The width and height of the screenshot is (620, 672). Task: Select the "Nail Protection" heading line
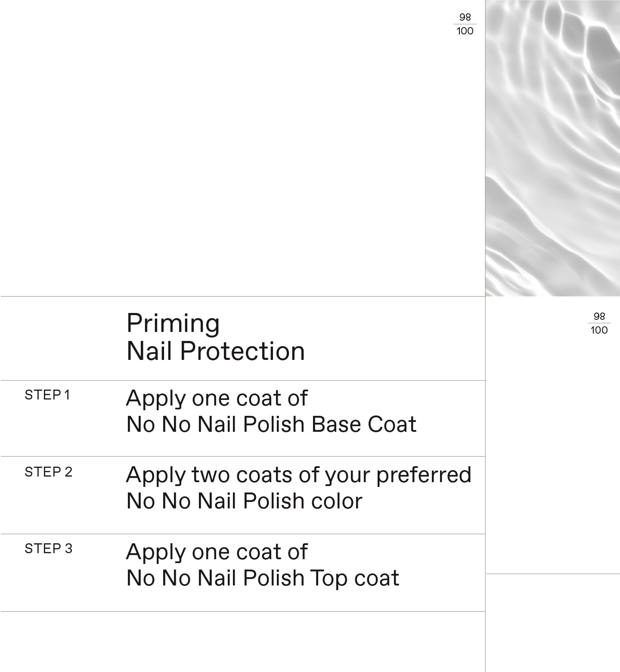click(x=216, y=351)
